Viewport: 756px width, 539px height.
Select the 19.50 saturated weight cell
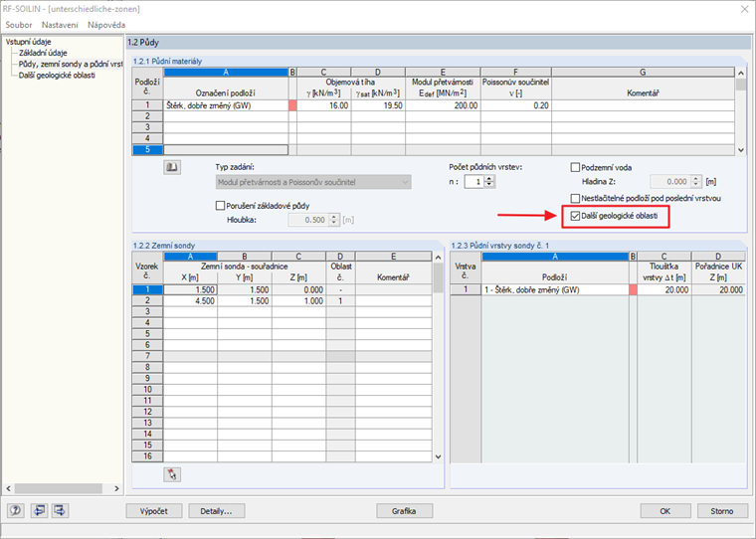click(x=378, y=105)
